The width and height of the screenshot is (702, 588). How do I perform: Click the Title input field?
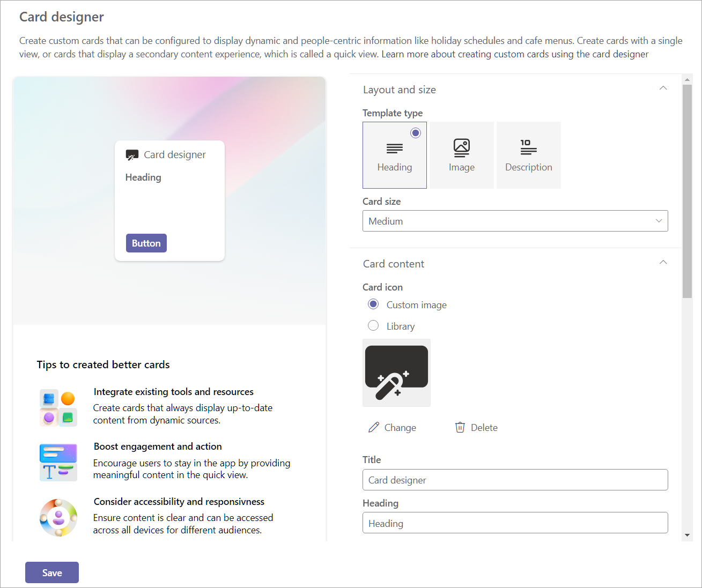pos(515,480)
